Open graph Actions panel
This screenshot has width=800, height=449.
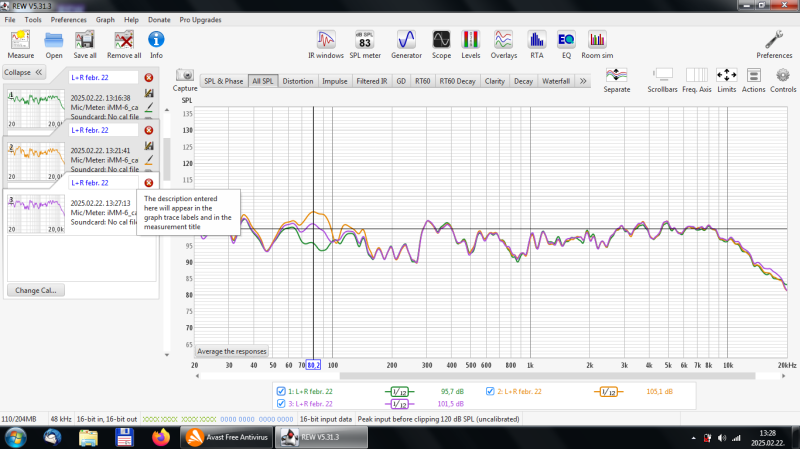point(754,80)
